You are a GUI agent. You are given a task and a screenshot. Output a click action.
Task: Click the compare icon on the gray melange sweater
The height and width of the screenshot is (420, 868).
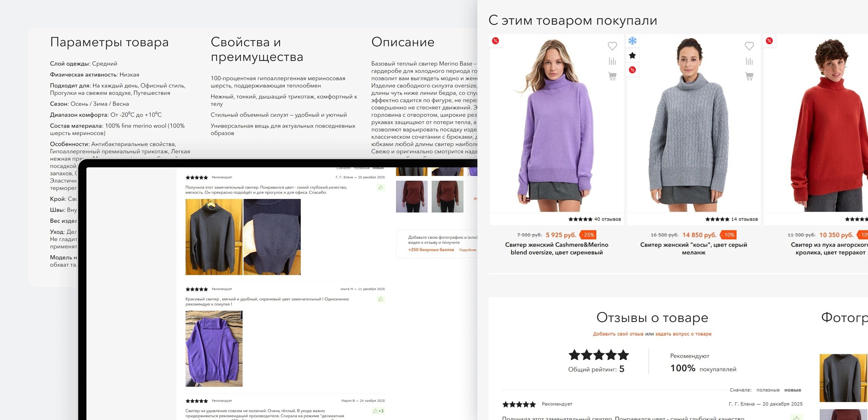pos(749,61)
